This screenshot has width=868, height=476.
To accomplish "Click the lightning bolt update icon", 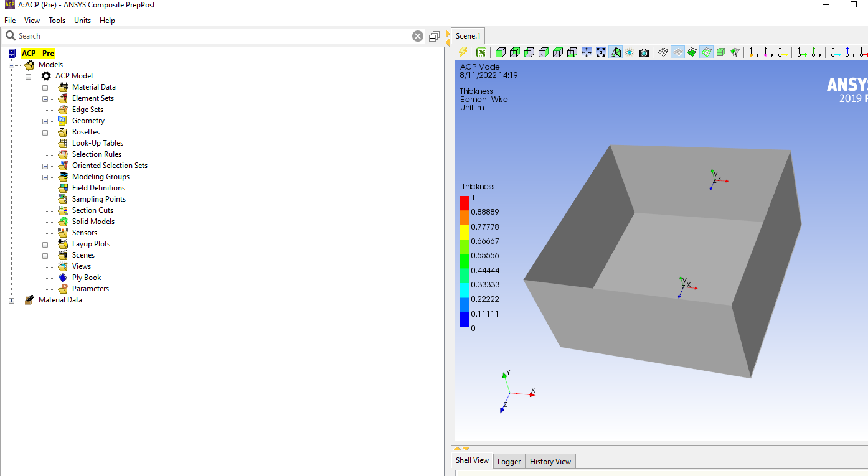I will click(x=463, y=52).
